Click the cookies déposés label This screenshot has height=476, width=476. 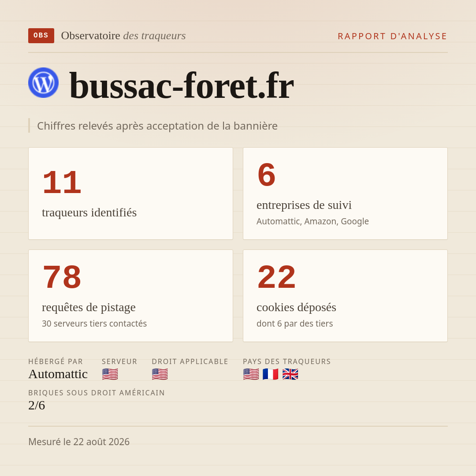[x=296, y=307]
